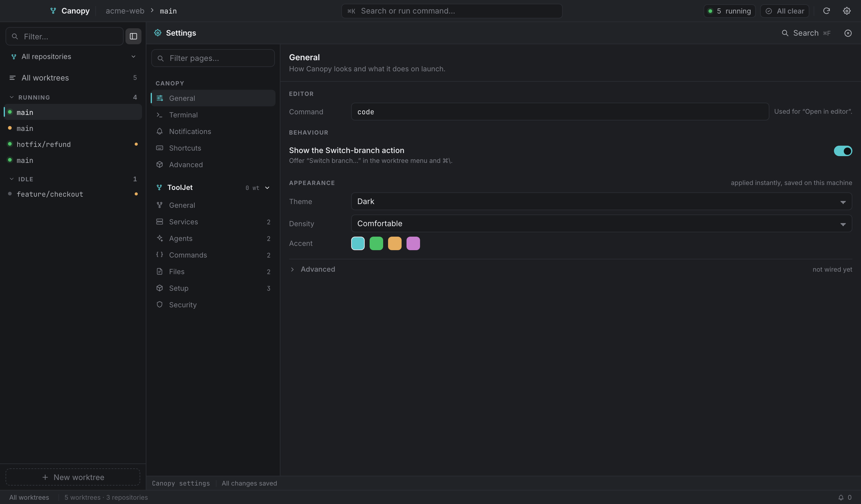Collapse the ToolJet section chevron
The image size is (861, 504).
[x=267, y=187]
